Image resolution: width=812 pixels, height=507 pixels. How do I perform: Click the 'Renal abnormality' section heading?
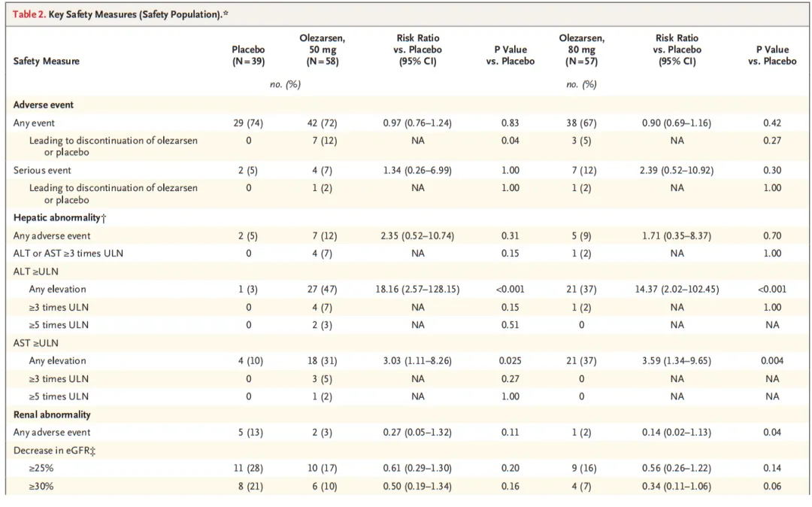(51, 414)
